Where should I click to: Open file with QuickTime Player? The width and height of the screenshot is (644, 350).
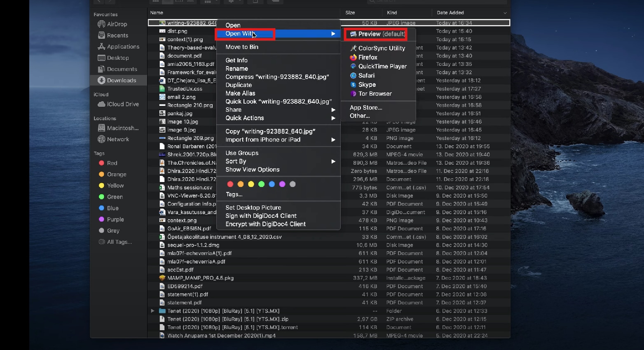click(378, 66)
